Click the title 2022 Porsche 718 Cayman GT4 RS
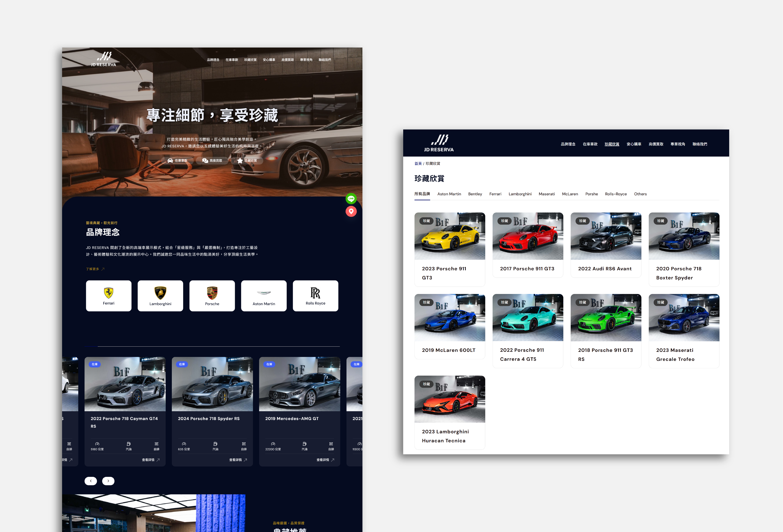Image resolution: width=783 pixels, height=532 pixels. [x=124, y=422]
